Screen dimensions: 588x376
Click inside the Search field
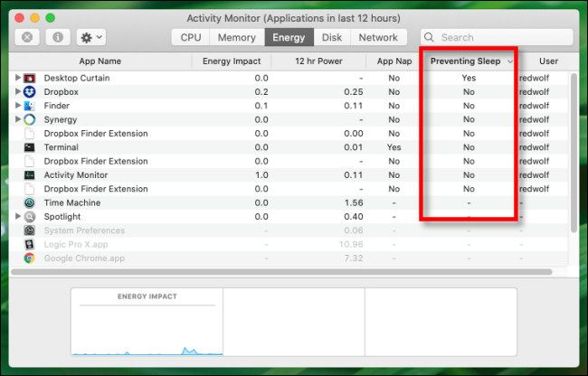click(497, 37)
